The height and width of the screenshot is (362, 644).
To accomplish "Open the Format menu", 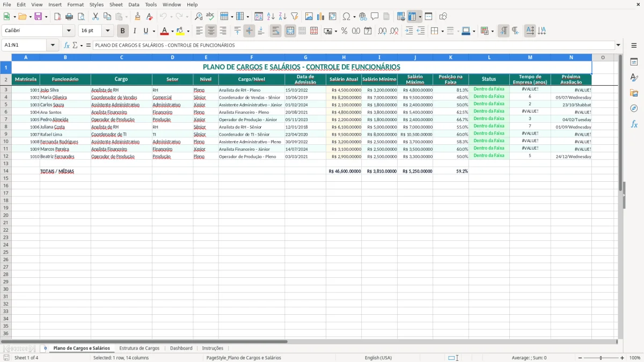I will 75,4.
